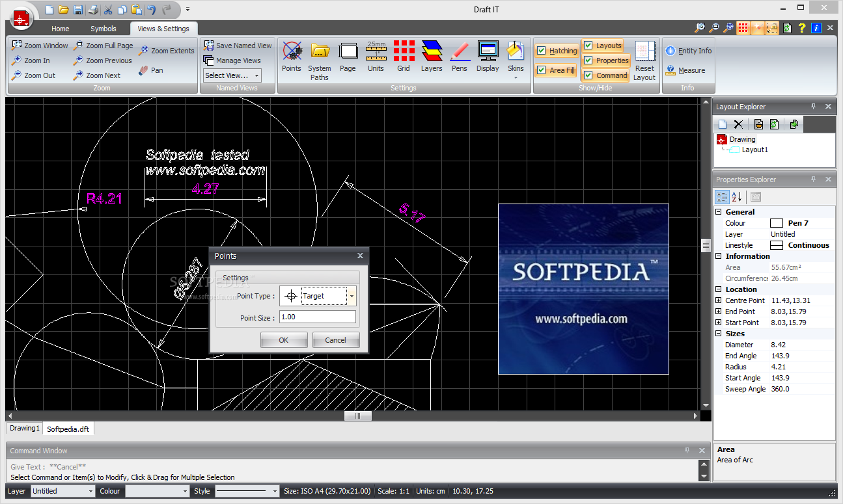Toggle the red grid display button at top right

click(x=743, y=28)
